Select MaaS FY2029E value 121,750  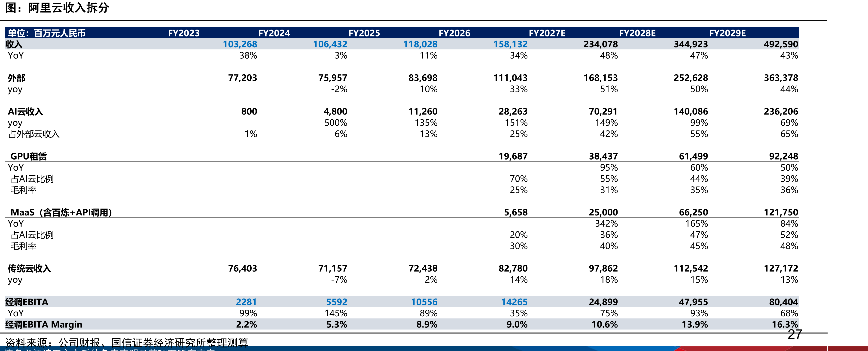(781, 212)
